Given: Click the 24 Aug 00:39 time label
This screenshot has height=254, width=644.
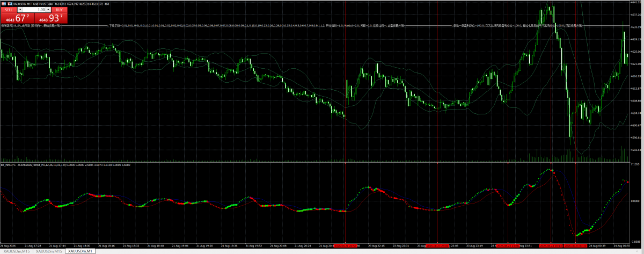Looking at the screenshot, I should coord(596,245).
